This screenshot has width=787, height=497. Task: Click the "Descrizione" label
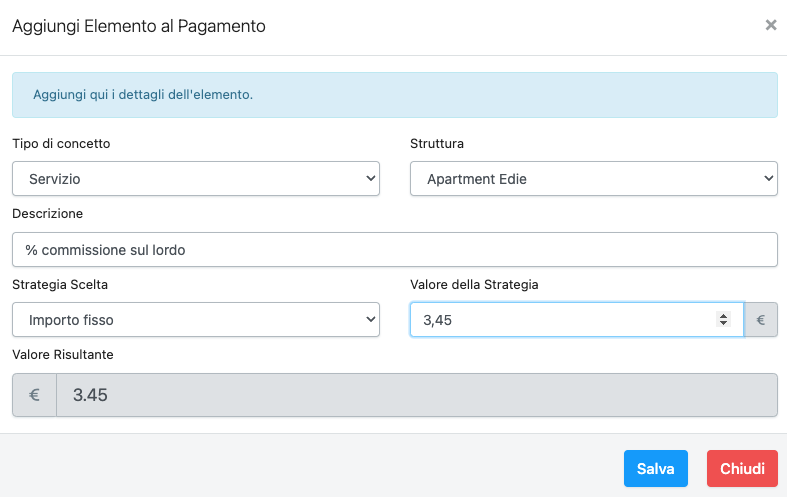click(x=48, y=213)
